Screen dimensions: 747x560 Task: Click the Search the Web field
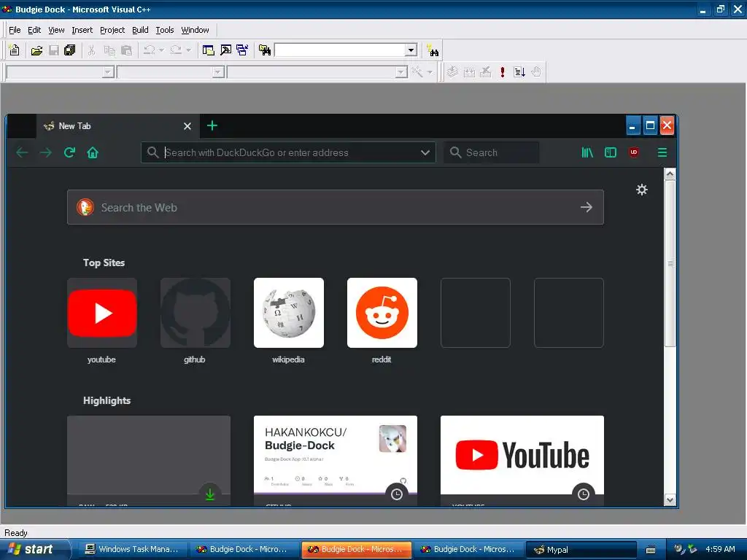pos(336,207)
